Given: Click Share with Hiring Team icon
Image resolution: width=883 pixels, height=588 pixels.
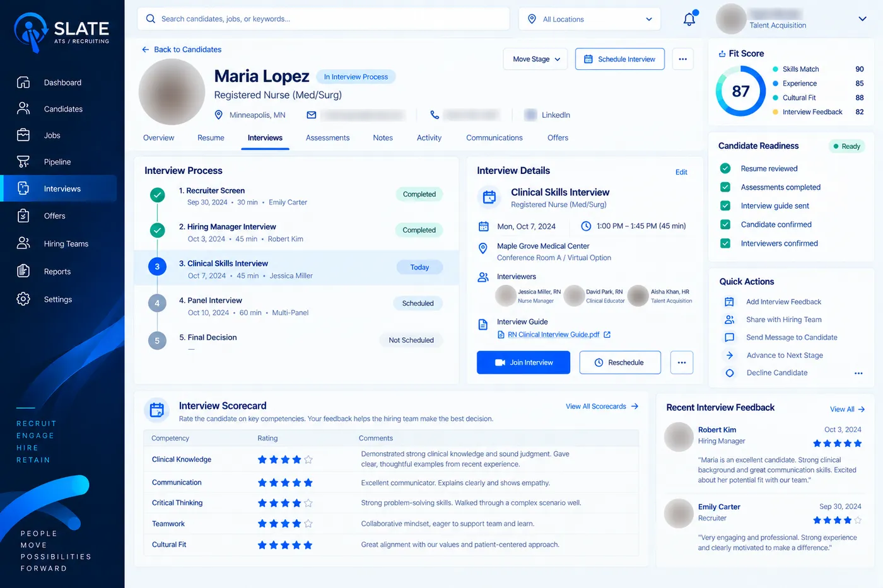Looking at the screenshot, I should pyautogui.click(x=730, y=320).
